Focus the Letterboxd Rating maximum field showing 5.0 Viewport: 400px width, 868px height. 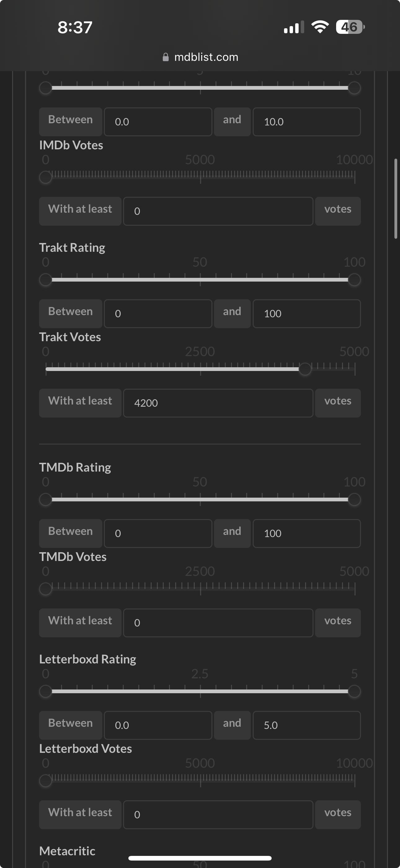pyautogui.click(x=306, y=726)
